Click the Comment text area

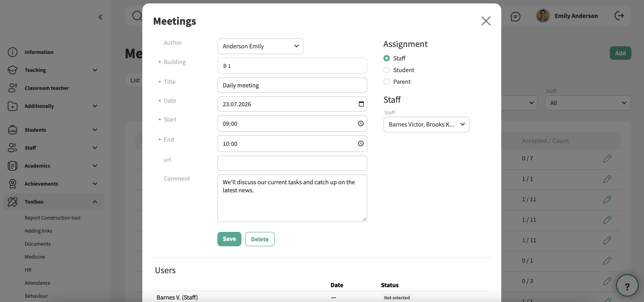coord(292,198)
